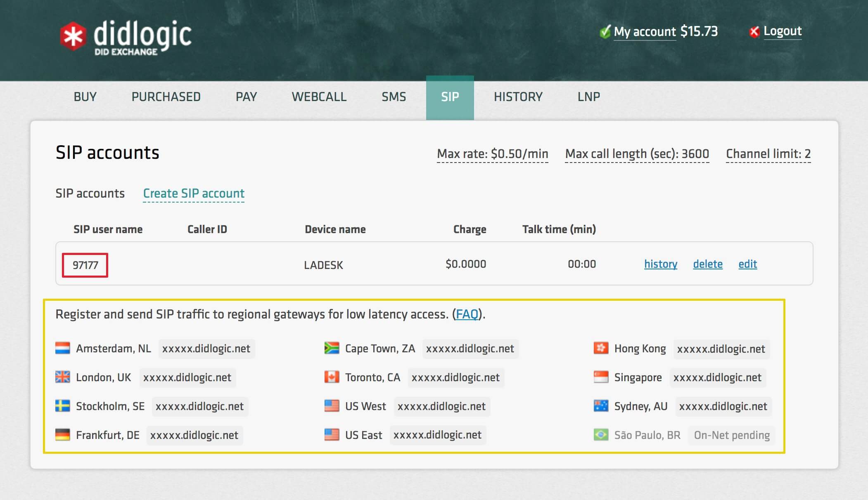Viewport: 868px width, 500px height.
Task: Click the Australian flag for Sydney gateway
Action: [x=600, y=406]
